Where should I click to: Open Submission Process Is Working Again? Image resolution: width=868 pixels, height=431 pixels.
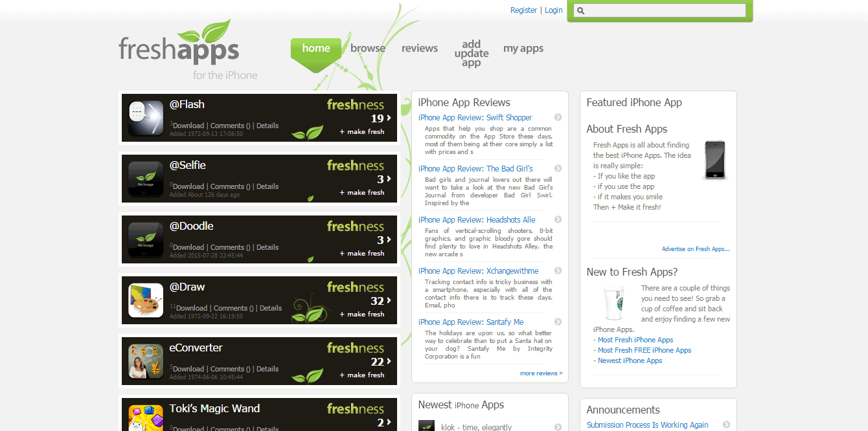point(647,425)
